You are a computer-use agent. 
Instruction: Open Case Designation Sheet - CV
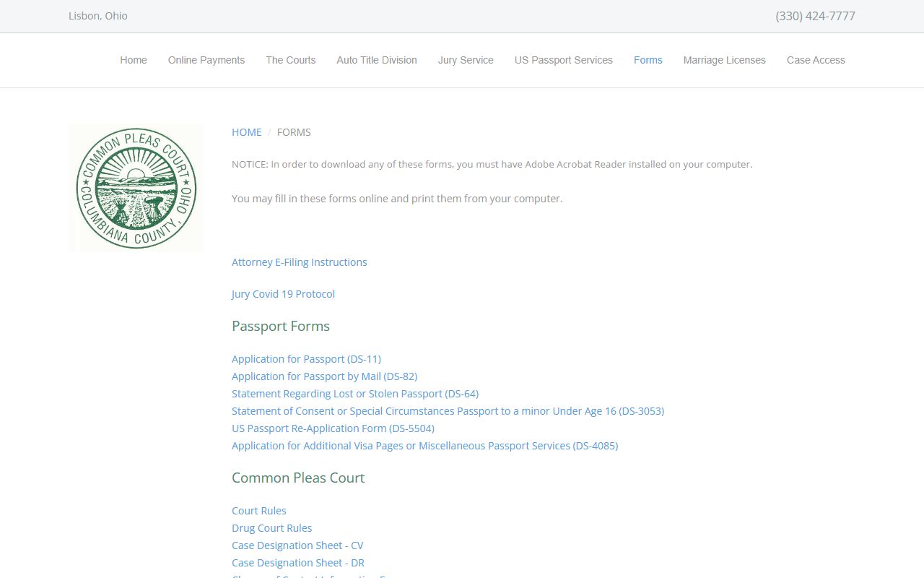[x=297, y=545]
